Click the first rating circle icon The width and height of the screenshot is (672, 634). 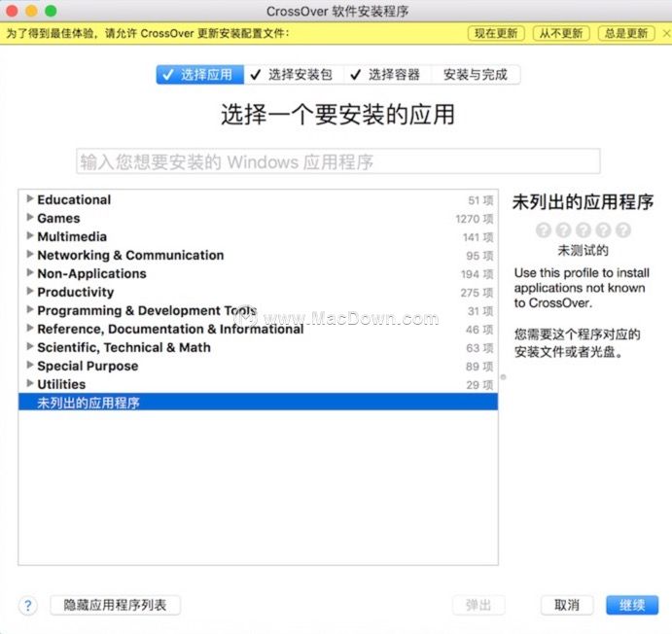(x=544, y=230)
